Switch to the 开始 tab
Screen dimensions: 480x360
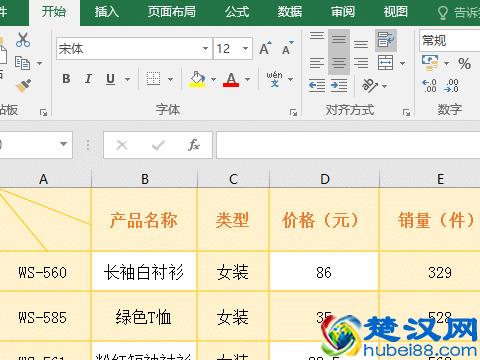54,12
